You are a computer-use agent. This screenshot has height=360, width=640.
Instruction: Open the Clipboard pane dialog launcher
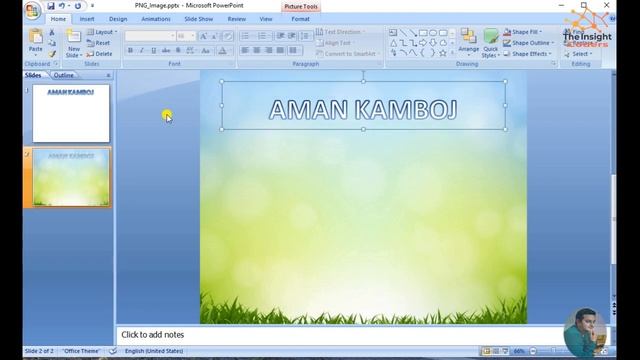tap(56, 64)
